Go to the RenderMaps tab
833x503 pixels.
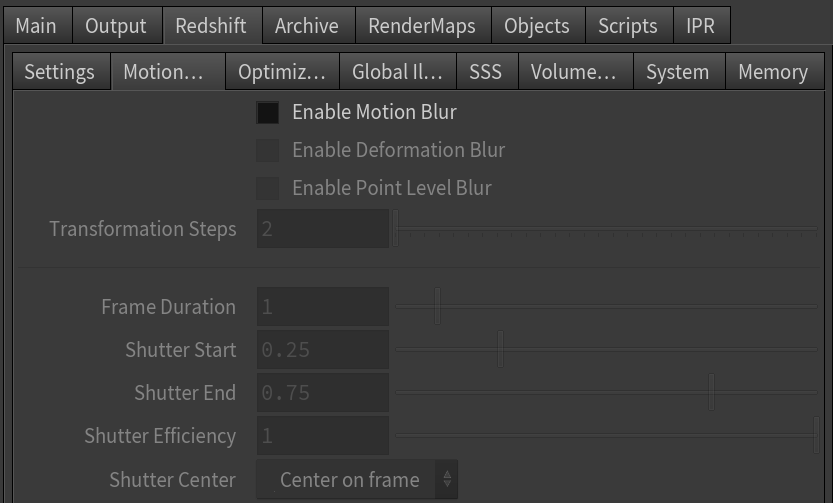pyautogui.click(x=422, y=25)
